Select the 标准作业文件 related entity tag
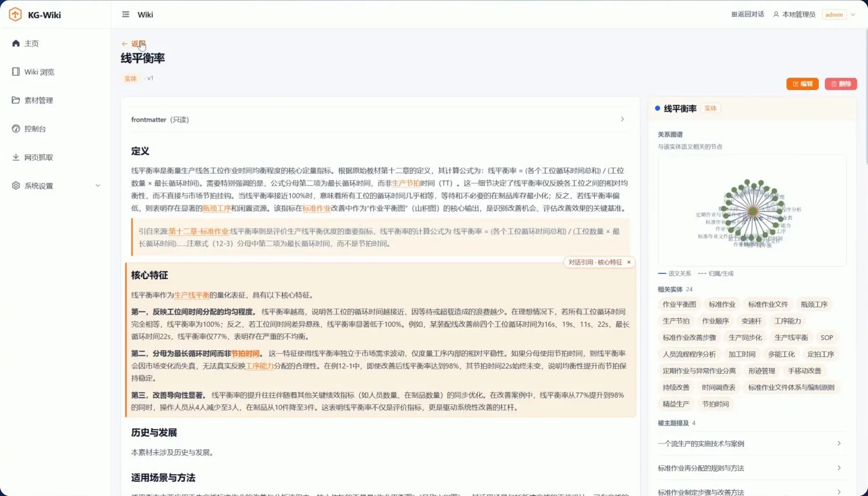 click(x=768, y=304)
